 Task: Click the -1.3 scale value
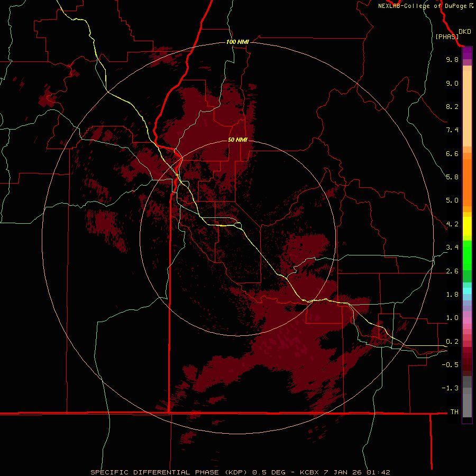pos(450,388)
